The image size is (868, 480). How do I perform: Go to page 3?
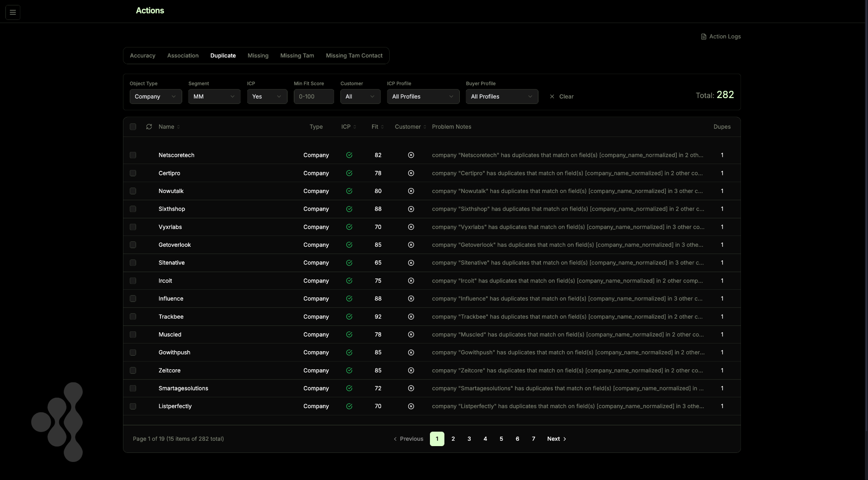coord(469,439)
